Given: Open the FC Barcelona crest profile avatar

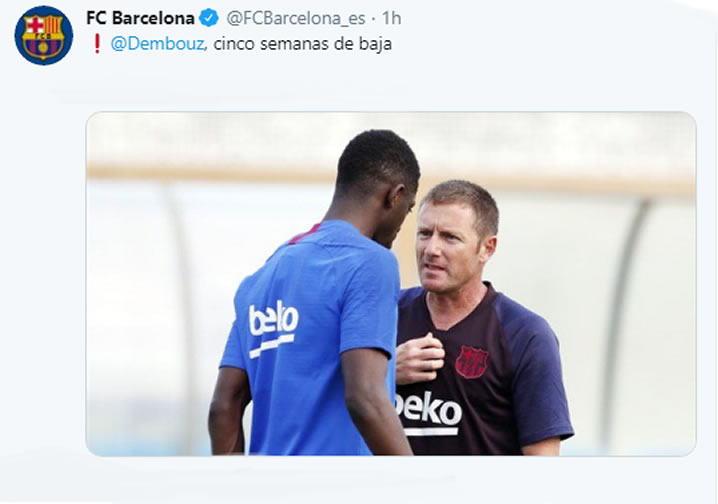Looking at the screenshot, I should 44,35.
